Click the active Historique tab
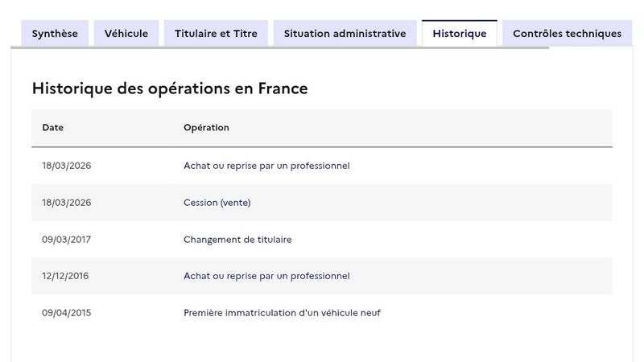Screen dimensions: 644x362 [x=459, y=34]
